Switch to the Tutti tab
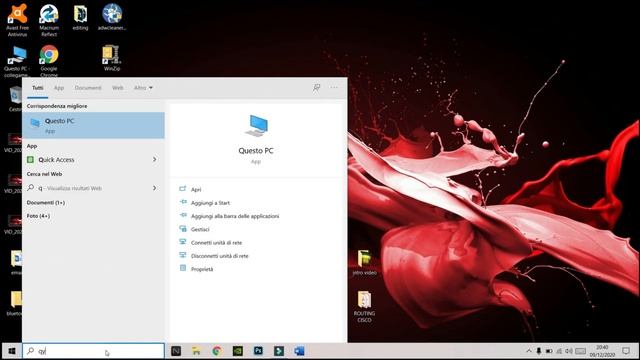The height and width of the screenshot is (360, 640). click(38, 88)
